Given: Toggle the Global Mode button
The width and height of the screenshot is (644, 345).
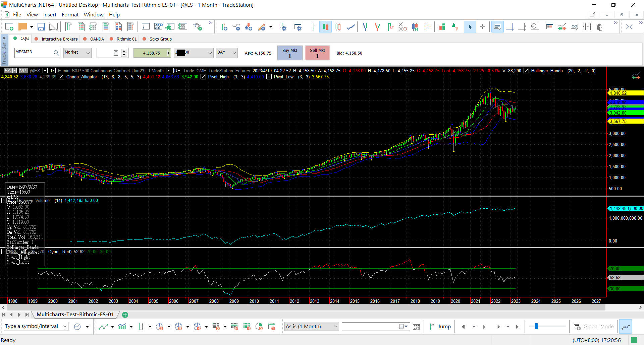Looking at the screenshot, I should [594, 327].
